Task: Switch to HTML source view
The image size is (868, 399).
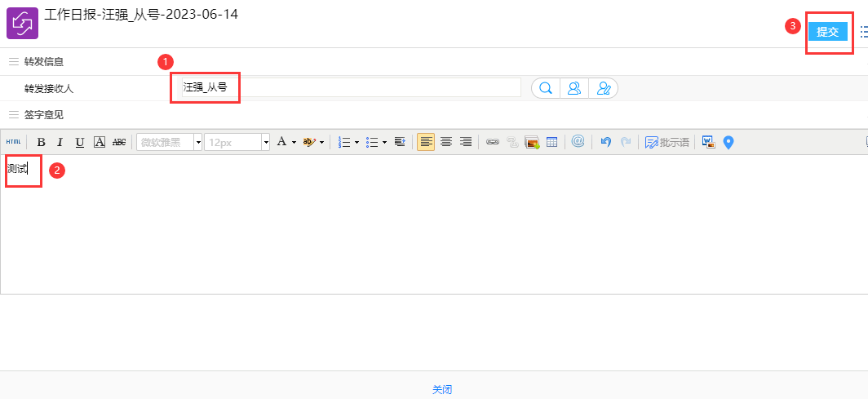Action: click(x=13, y=142)
